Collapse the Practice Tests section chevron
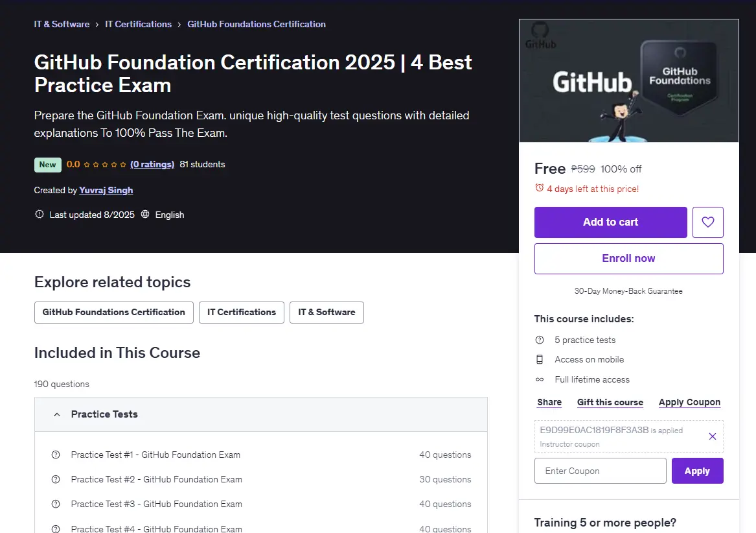The width and height of the screenshot is (756, 533). (57, 414)
